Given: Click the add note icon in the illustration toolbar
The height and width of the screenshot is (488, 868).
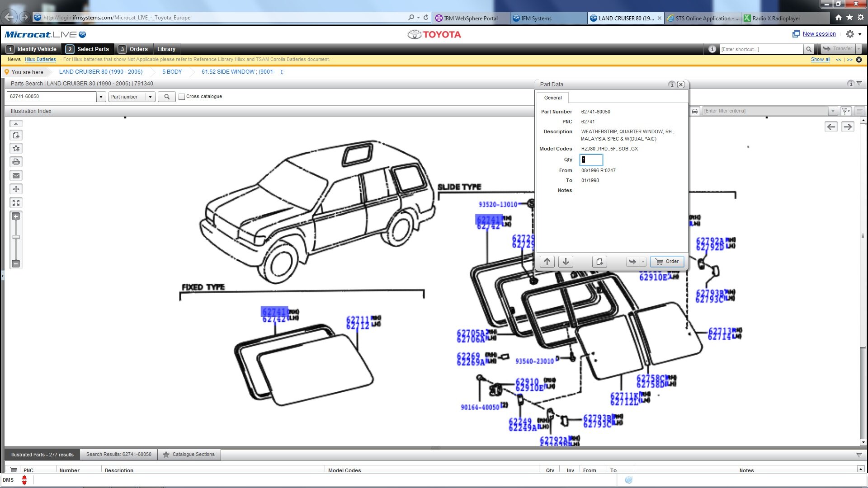Looking at the screenshot, I should click(x=16, y=135).
